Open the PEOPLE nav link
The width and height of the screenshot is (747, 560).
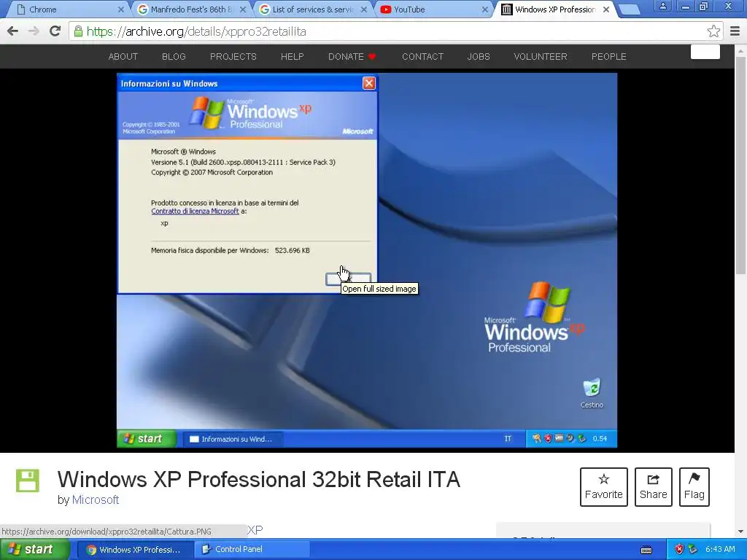(609, 57)
